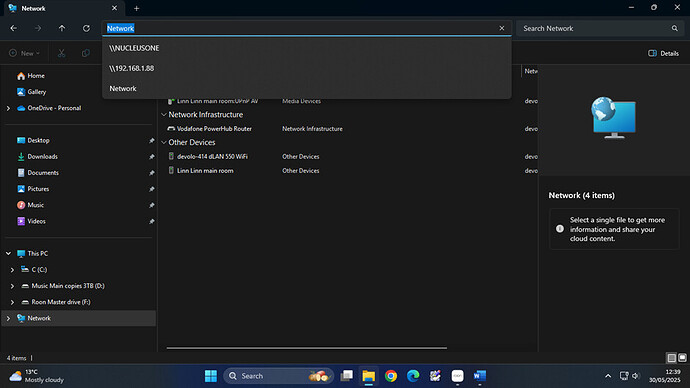The height and width of the screenshot is (388, 690).
Task: Click the taskbar Search box
Action: 278,376
